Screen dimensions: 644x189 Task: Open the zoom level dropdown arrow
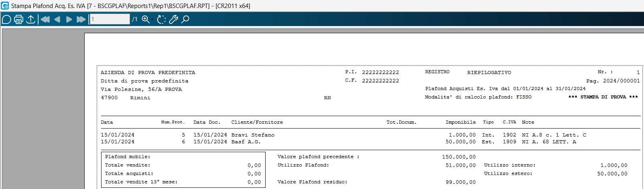152,19
